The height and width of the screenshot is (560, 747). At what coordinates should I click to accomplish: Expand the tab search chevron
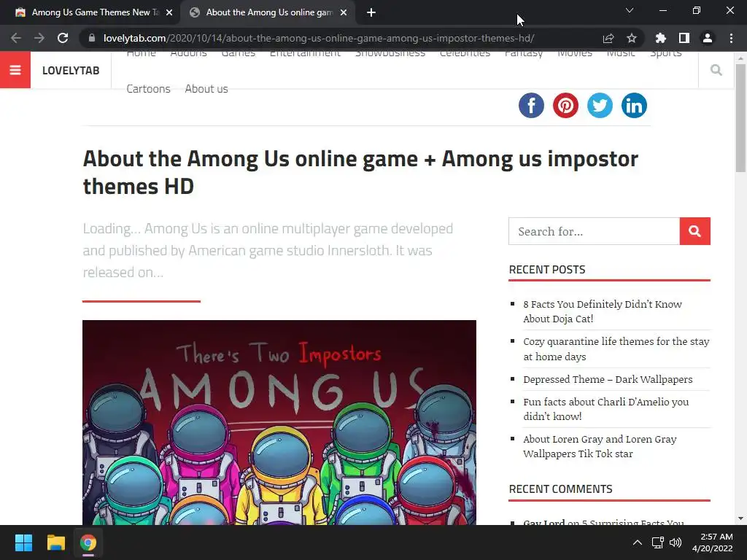pos(630,10)
